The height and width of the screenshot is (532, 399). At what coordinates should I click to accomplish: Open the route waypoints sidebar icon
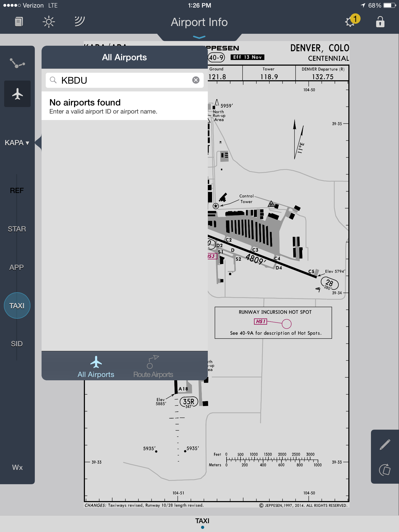pos(17,63)
